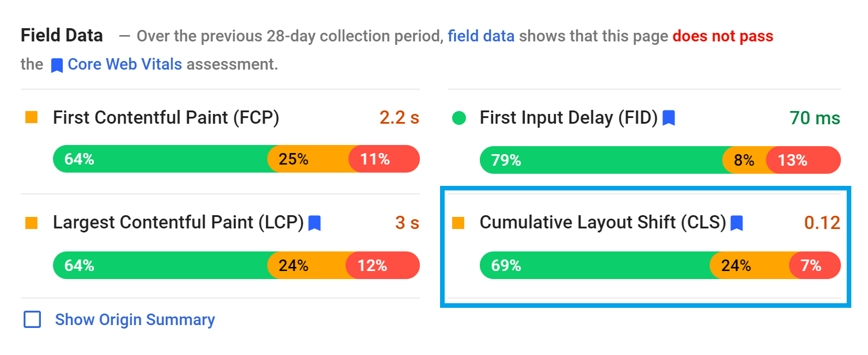Select the orange square indicator for CLS
This screenshot has width=868, height=355.
click(x=458, y=222)
